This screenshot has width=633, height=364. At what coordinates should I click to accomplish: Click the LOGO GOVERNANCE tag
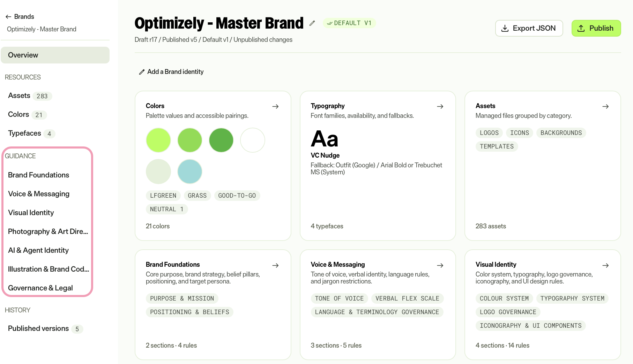click(508, 312)
